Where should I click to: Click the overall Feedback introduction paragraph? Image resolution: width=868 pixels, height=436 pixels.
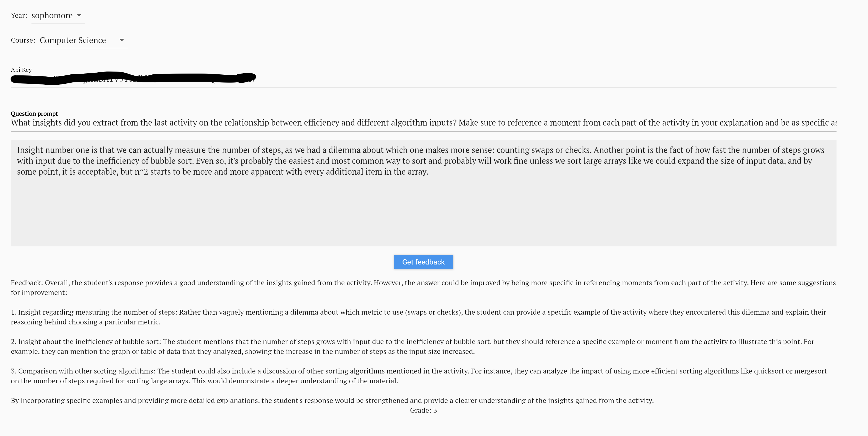423,287
